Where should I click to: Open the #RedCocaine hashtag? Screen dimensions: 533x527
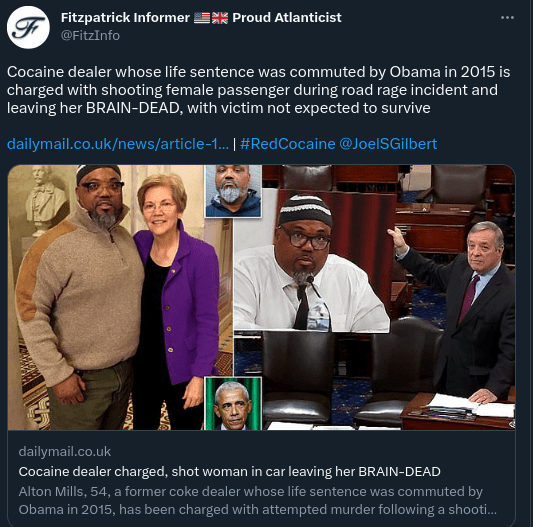288,144
